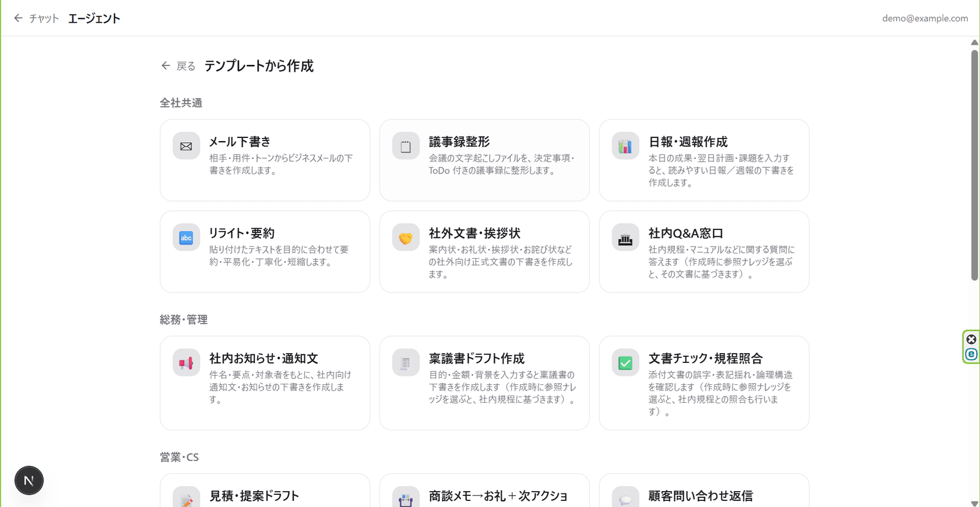Click the 全社共通 section label

tap(181, 103)
